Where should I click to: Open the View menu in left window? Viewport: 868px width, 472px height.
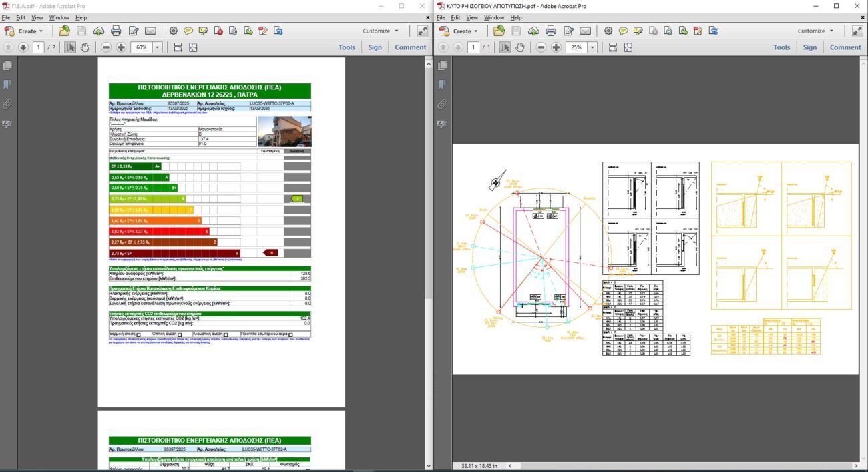[x=37, y=17]
